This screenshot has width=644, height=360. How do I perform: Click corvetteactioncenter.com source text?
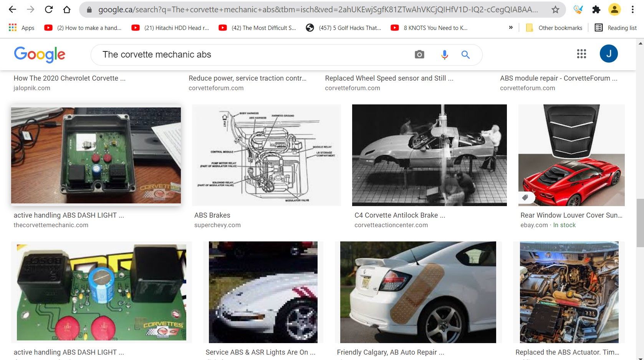click(391, 225)
